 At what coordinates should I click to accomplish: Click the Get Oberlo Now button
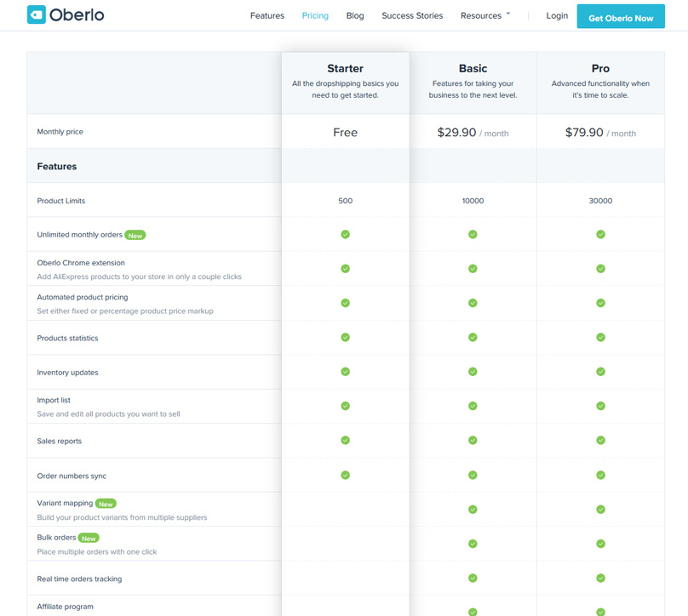(x=621, y=16)
